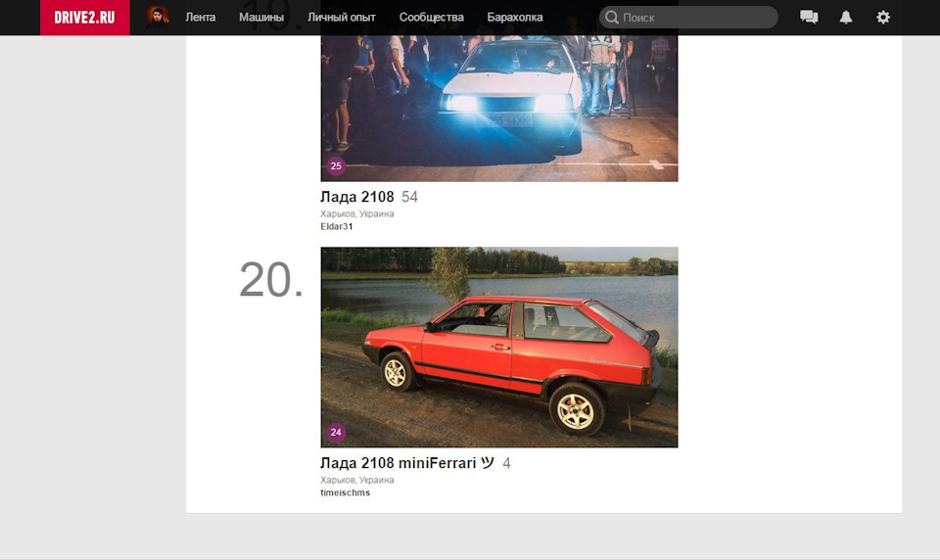
Task: Click purple badge 25 on photo
Action: pyautogui.click(x=336, y=166)
